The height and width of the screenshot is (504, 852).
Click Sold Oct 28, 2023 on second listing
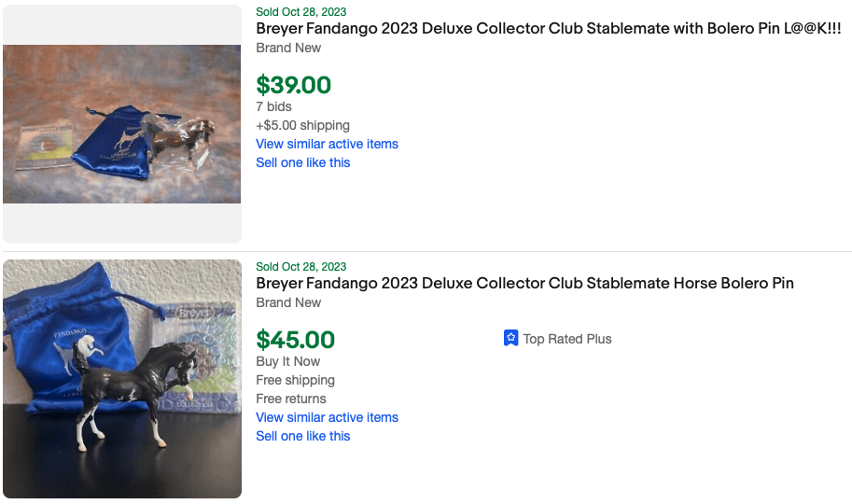click(x=301, y=267)
